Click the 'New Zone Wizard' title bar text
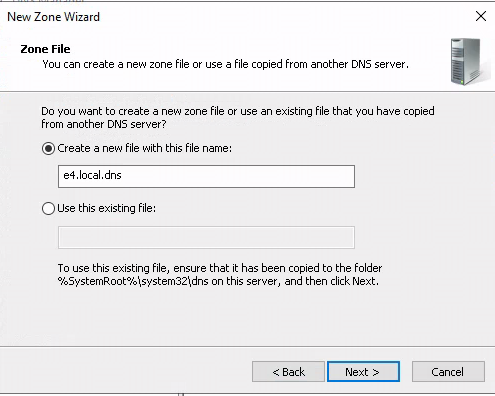This screenshot has height=396, width=495. (53, 17)
